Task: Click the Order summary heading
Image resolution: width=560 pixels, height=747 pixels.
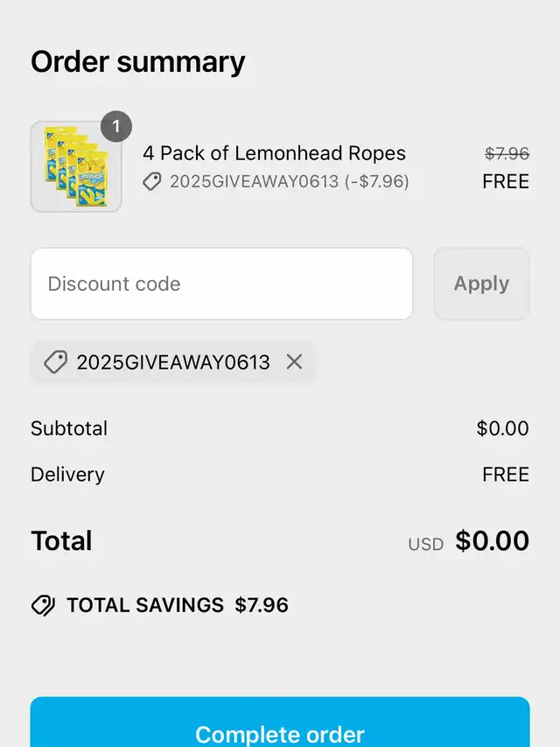Action: [138, 62]
